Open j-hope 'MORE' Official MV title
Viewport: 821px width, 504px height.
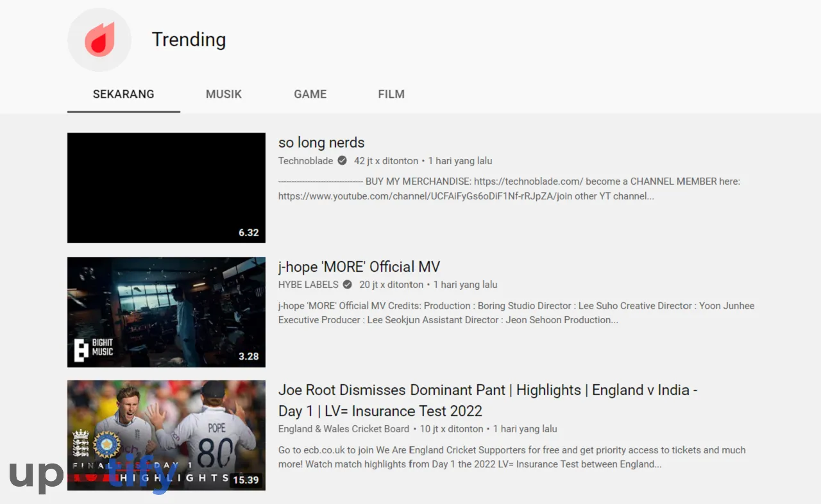pyautogui.click(x=359, y=267)
